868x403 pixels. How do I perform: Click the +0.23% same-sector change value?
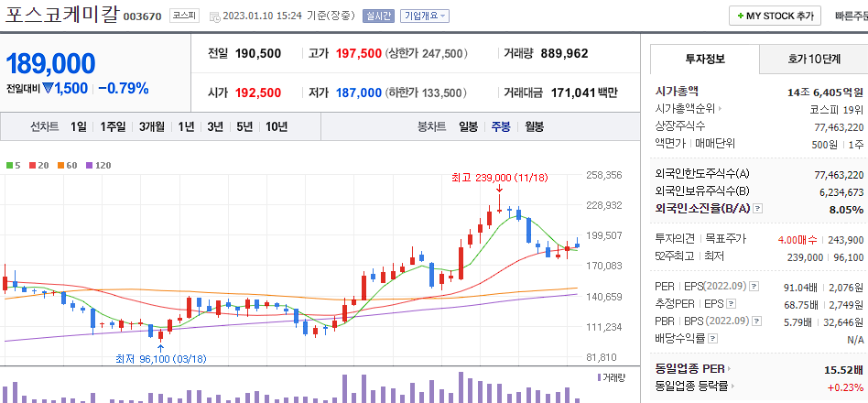click(x=845, y=387)
